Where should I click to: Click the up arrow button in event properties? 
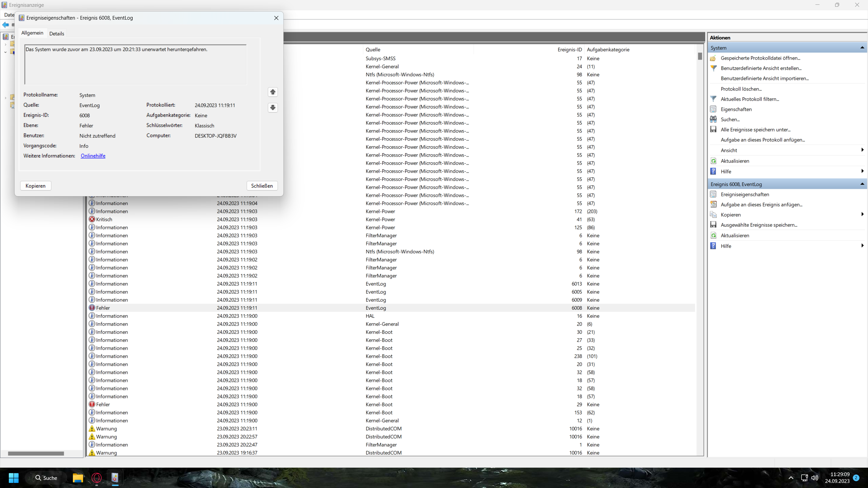click(x=273, y=92)
